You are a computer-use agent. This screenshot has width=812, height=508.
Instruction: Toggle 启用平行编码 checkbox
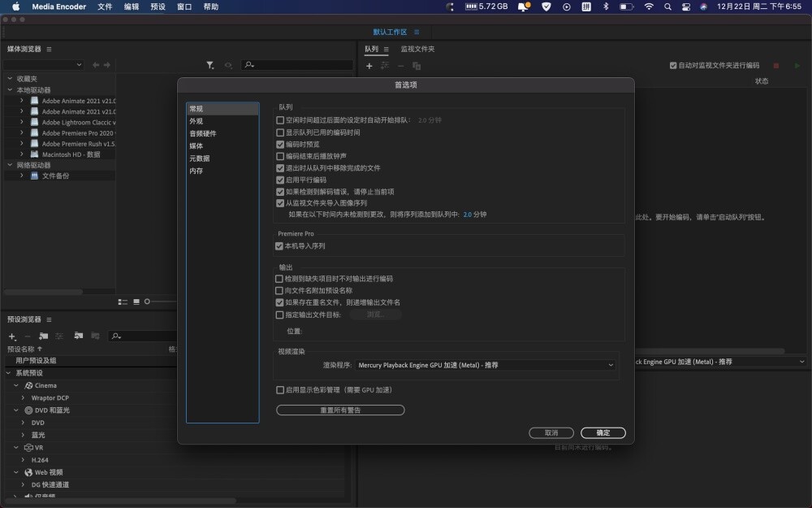(x=280, y=180)
